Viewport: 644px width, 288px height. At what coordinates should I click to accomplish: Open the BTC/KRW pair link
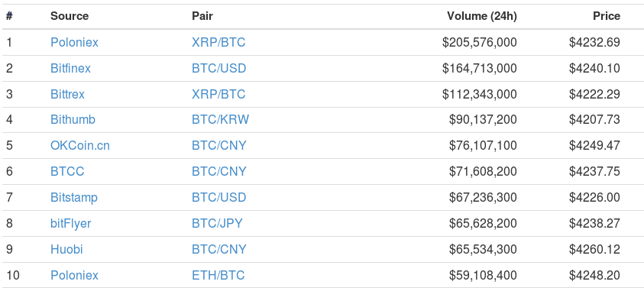220,120
